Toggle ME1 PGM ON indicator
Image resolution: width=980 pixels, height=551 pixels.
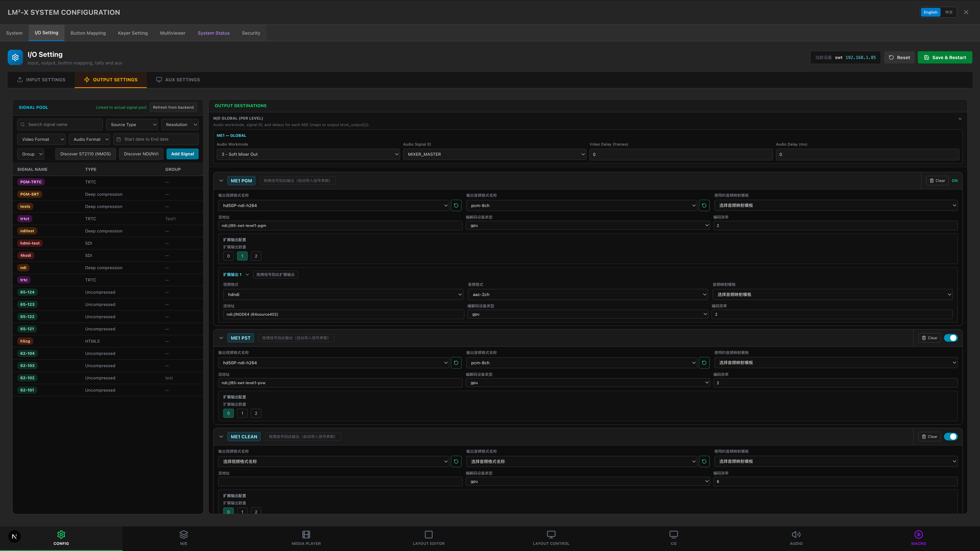955,181
